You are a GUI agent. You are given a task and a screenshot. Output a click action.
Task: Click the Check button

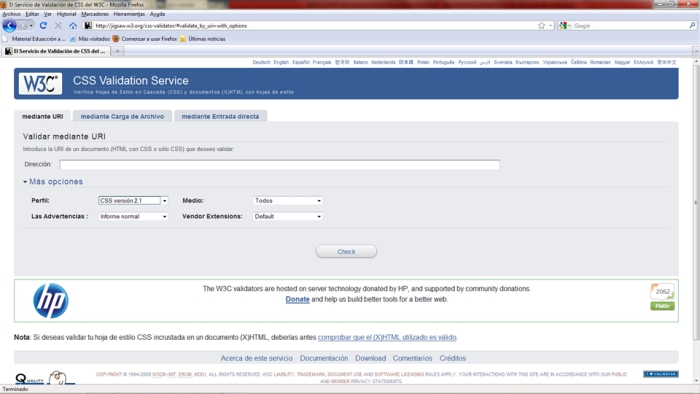(346, 252)
